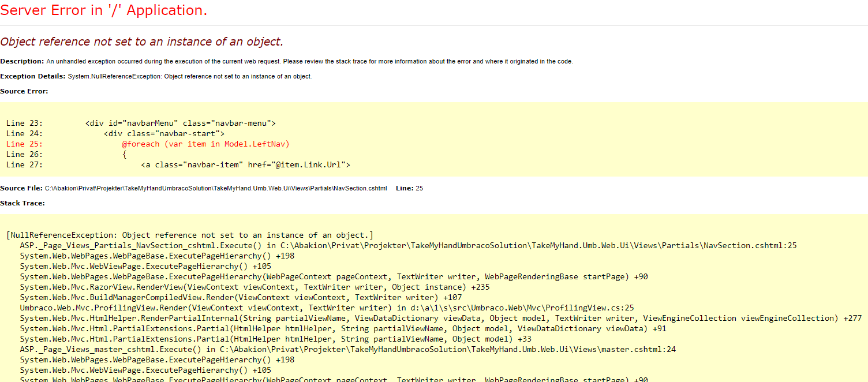Click the first "ExecutePageHierarchy() +198" stack line
This screenshot has width=868, height=382.
coord(157,256)
